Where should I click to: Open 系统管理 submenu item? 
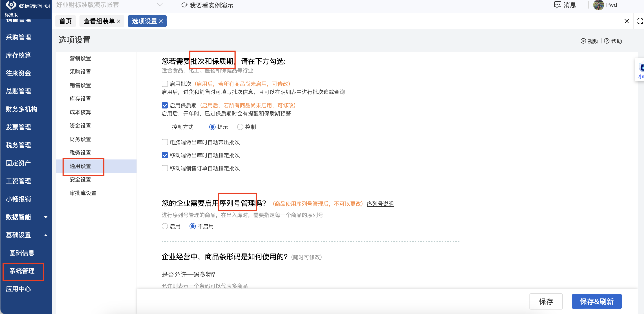(22, 271)
